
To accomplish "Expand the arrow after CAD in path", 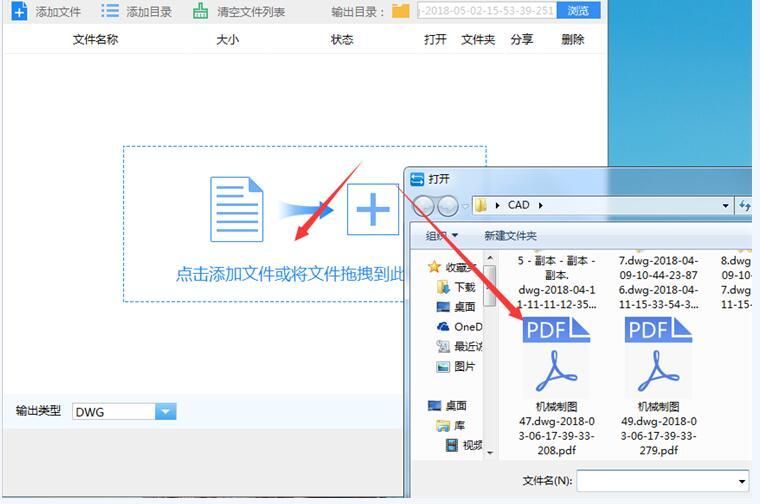I will [540, 205].
